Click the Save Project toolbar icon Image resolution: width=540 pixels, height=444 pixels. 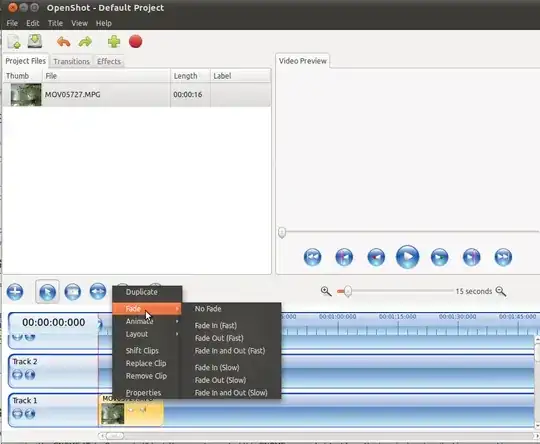35,41
